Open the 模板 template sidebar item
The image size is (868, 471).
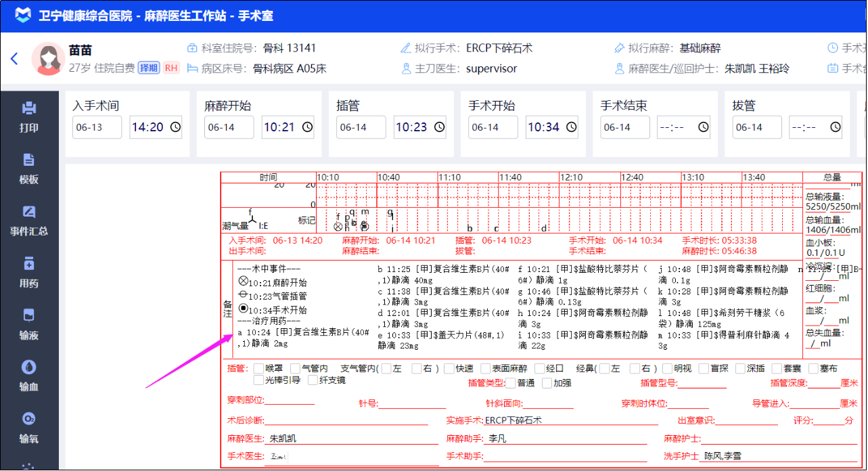tap(28, 169)
